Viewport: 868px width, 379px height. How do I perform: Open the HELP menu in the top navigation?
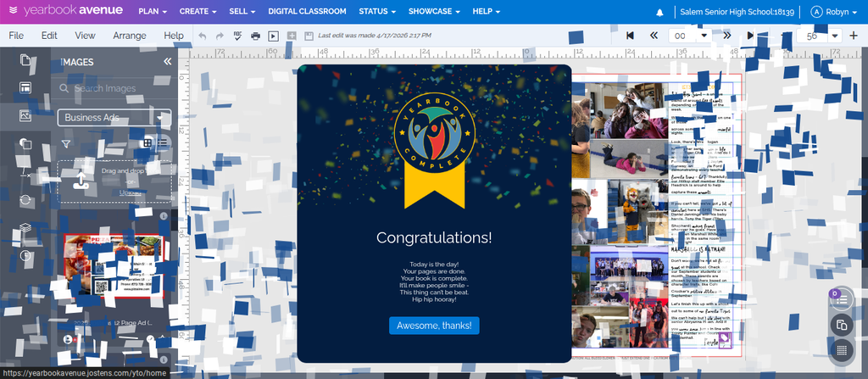[x=486, y=12]
